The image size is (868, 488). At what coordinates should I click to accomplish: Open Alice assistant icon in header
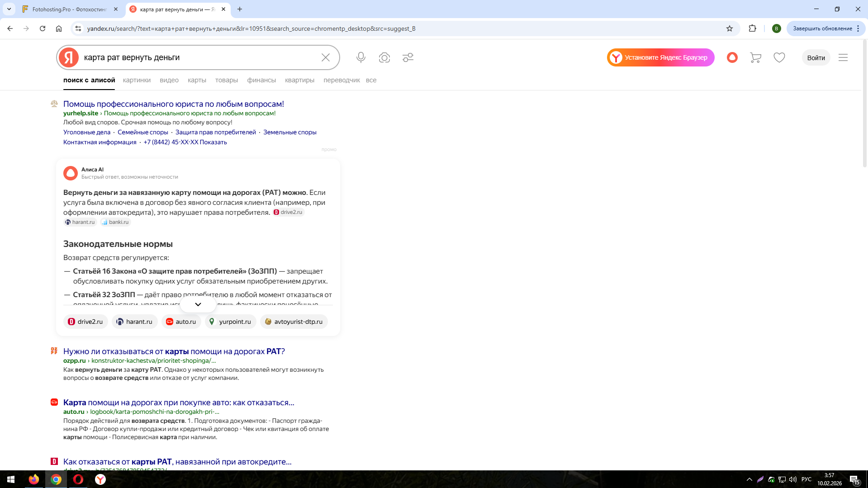[732, 57]
